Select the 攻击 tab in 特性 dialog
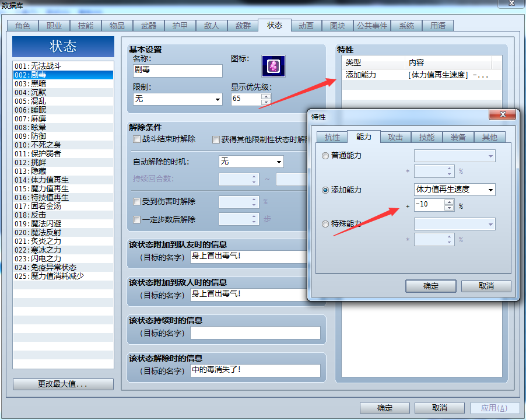 tap(395, 137)
